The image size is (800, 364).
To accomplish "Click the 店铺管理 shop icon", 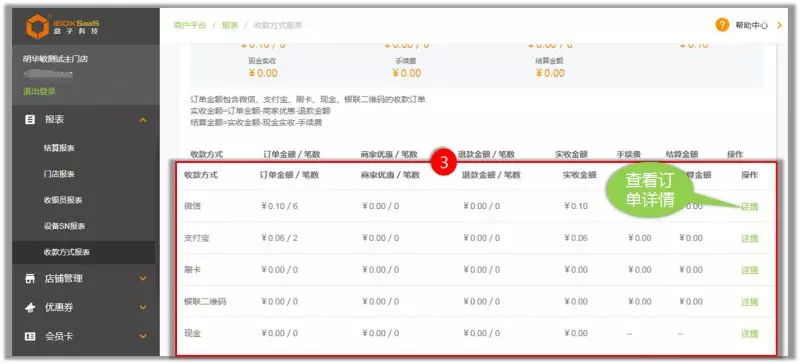I will point(30,279).
